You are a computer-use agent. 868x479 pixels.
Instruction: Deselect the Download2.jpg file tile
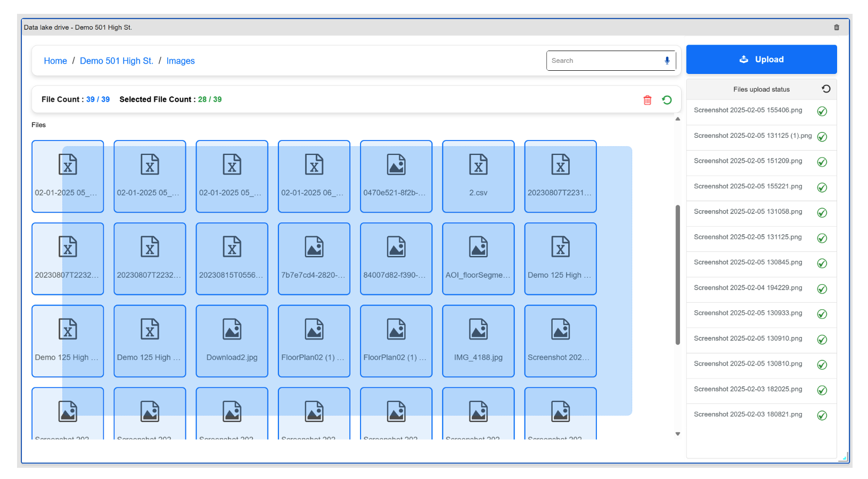click(232, 341)
